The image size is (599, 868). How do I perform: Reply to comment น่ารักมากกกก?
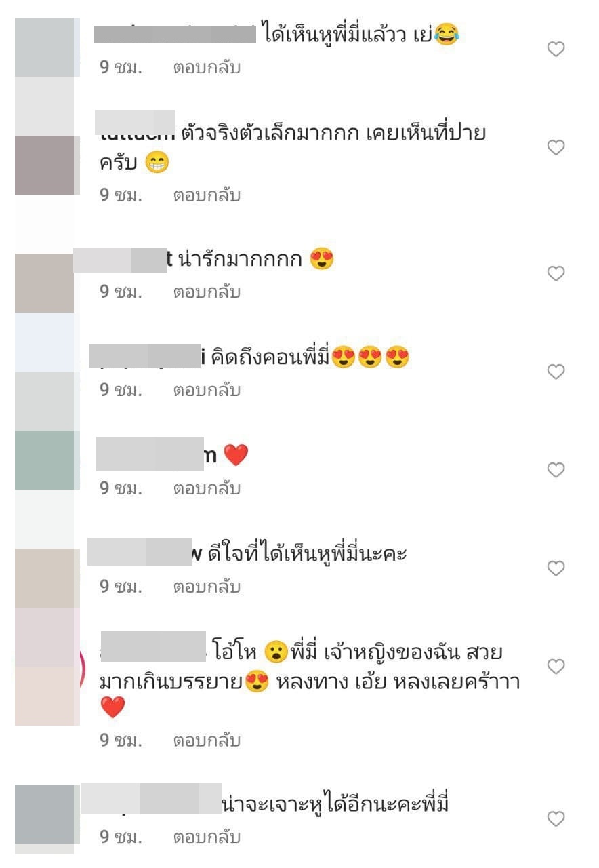click(207, 292)
